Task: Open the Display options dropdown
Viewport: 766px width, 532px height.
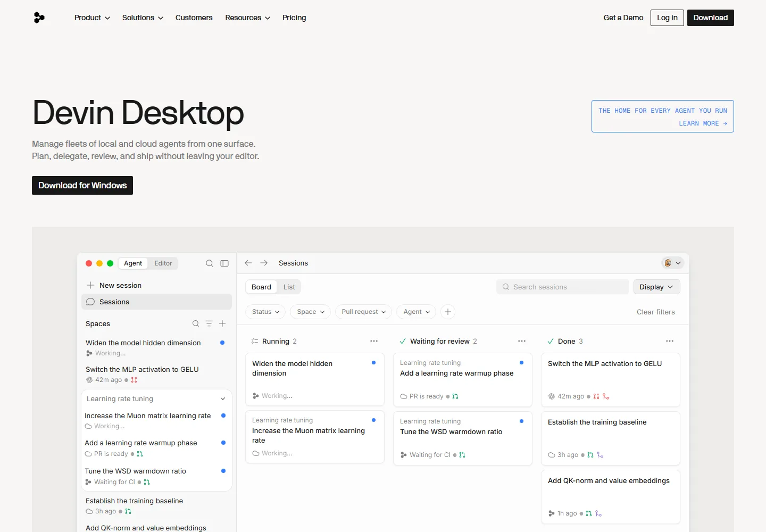Action: pos(656,287)
